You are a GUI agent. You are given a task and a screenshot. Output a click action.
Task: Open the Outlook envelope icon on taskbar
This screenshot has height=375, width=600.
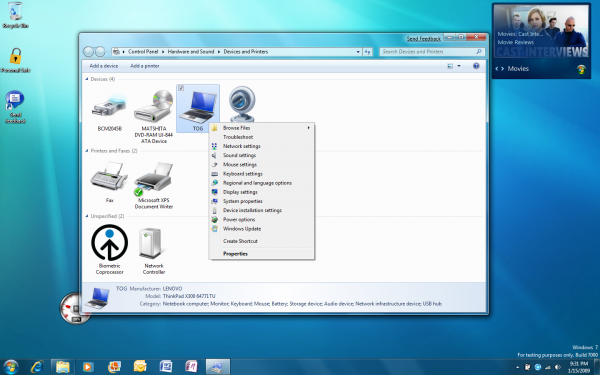(x=140, y=367)
